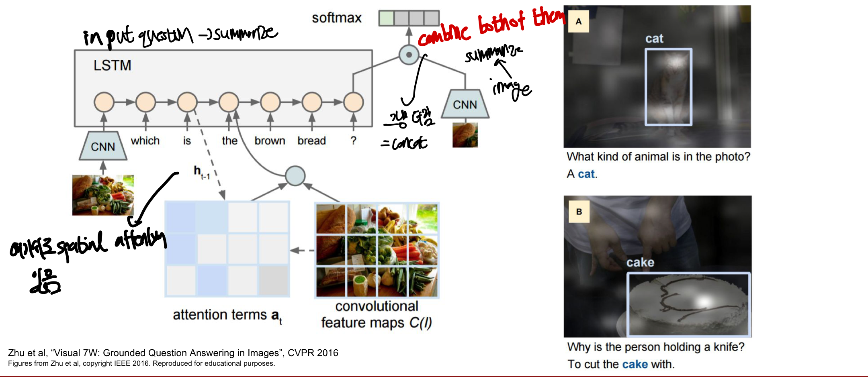Click the word 'brown' under the LSTM
868x377 pixels.
point(270,141)
